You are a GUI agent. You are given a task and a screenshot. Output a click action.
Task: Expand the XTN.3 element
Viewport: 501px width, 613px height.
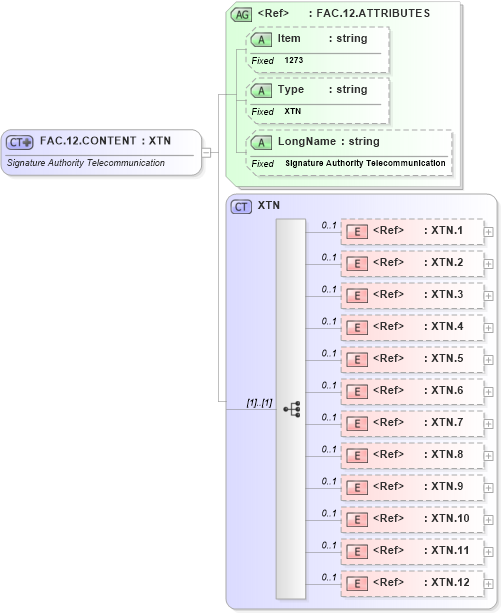point(488,296)
